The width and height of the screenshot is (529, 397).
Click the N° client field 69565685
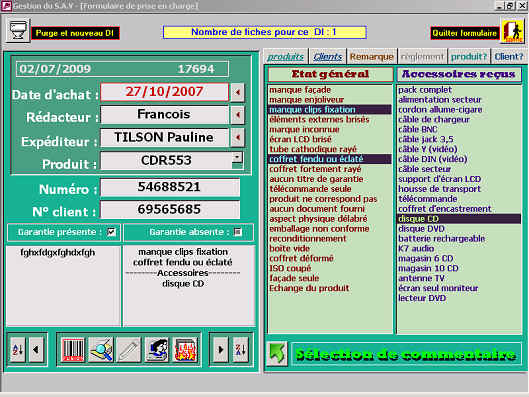[170, 209]
